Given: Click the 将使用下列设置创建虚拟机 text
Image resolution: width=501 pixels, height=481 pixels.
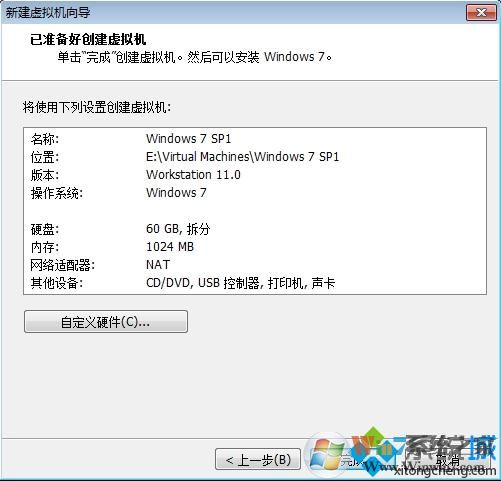Looking at the screenshot, I should (97, 107).
